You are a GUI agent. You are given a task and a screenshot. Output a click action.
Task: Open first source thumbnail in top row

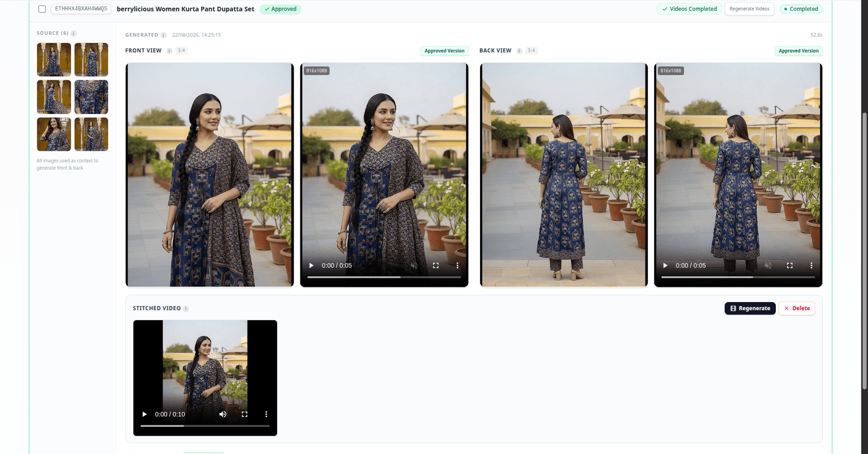pos(54,60)
